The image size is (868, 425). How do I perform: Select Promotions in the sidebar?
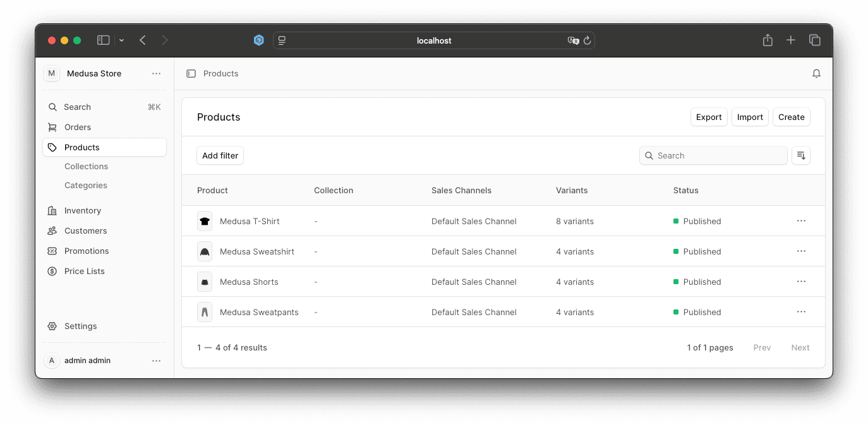[x=87, y=251]
